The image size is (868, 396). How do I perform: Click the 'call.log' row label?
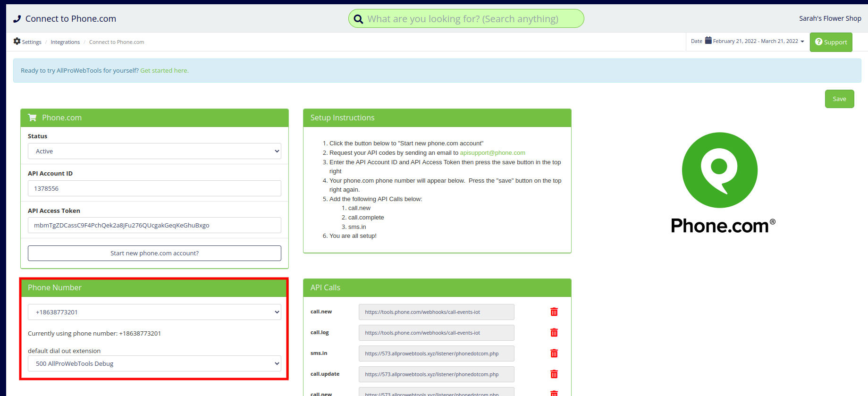tap(320, 332)
